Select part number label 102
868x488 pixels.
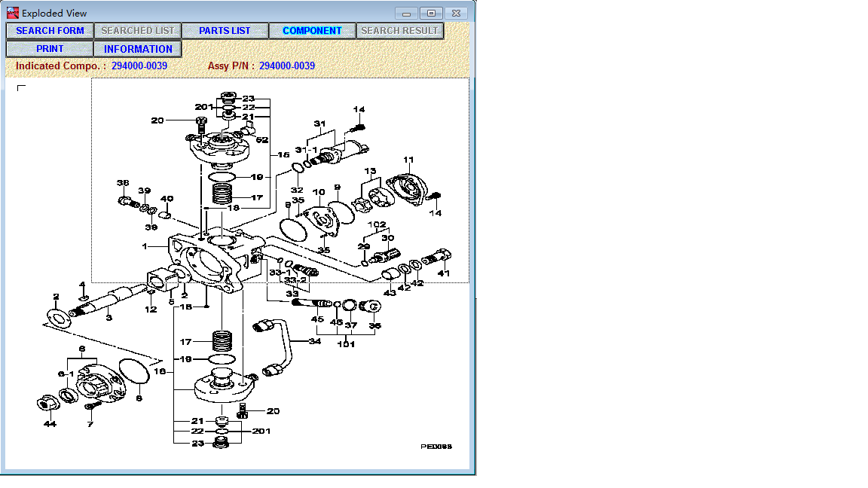click(377, 224)
